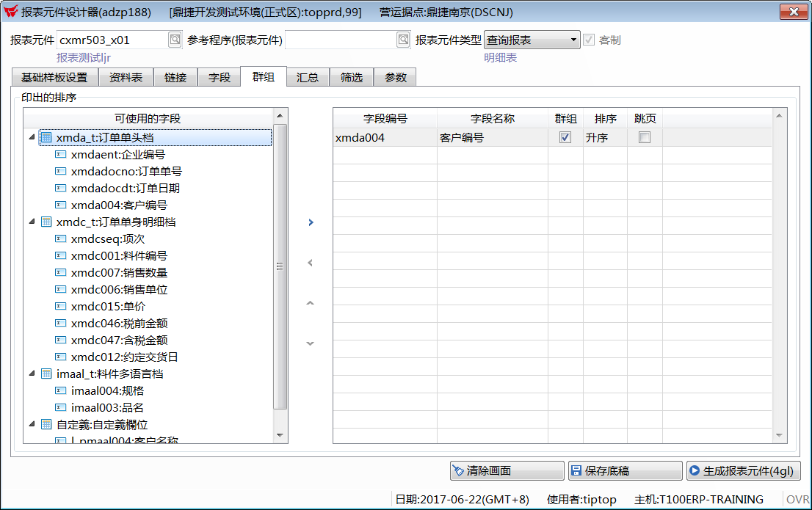Click the field icon next to imaal004:规格
This screenshot has width=812, height=510.
[x=61, y=390]
